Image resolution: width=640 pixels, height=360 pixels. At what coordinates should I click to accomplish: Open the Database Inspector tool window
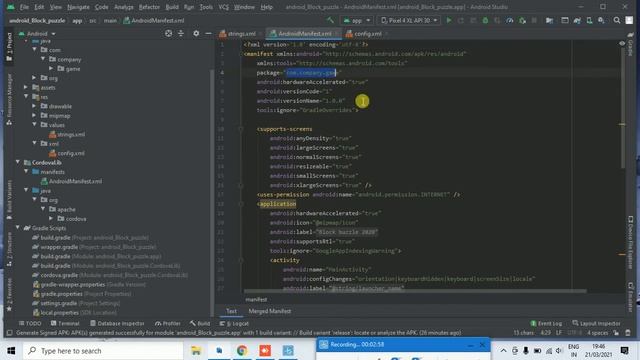(117, 323)
